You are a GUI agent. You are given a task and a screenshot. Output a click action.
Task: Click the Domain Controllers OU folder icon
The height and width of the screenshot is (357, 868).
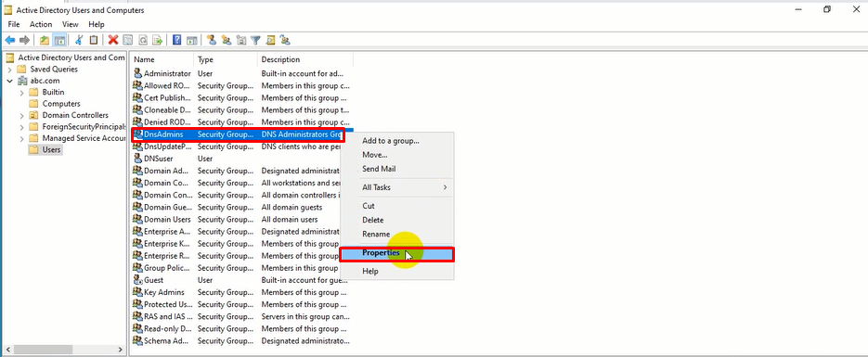[x=33, y=115]
